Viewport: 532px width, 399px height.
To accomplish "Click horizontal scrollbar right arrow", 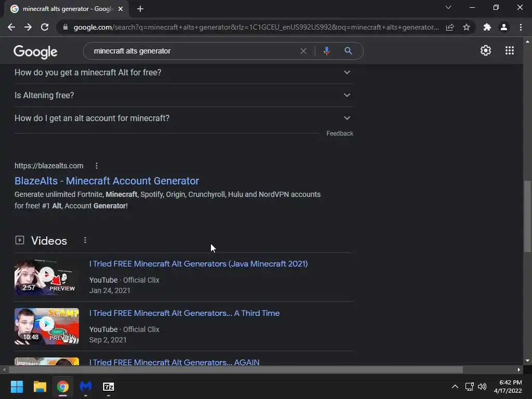I will 519,369.
